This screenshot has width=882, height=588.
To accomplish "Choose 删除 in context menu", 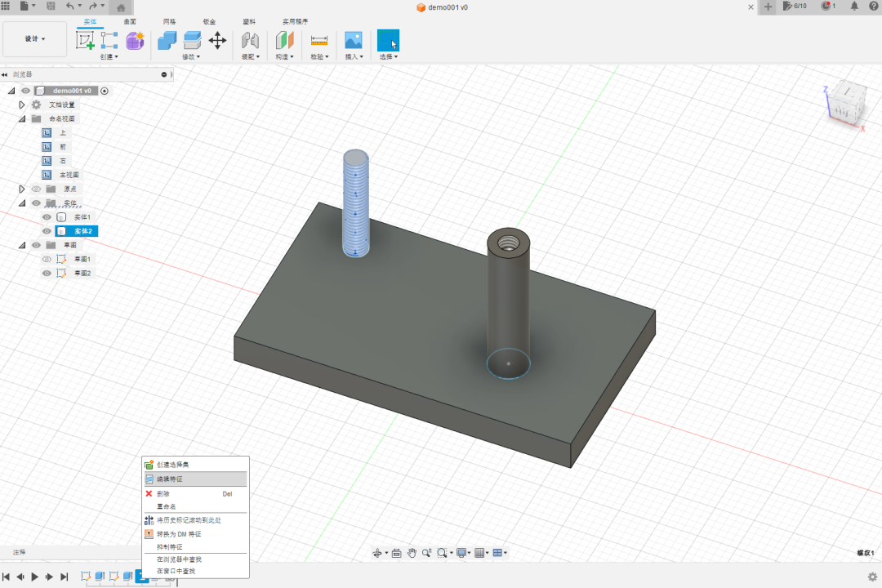I will [x=195, y=493].
